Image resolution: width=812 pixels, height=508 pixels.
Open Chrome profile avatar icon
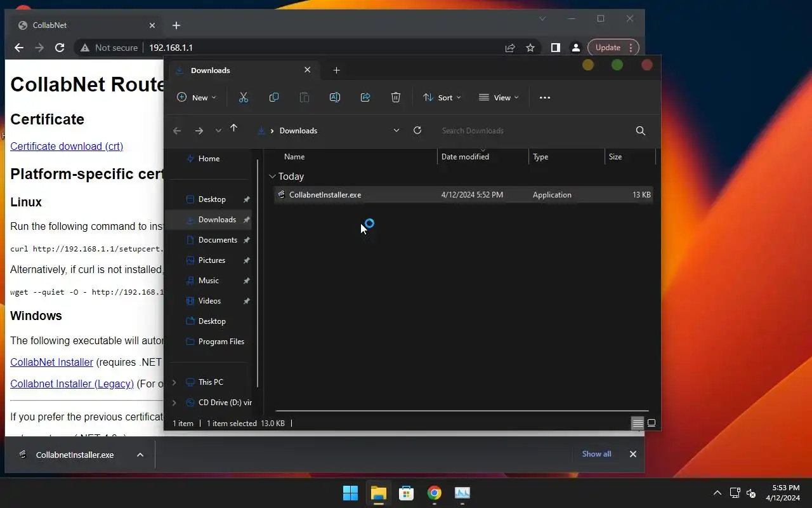point(576,48)
